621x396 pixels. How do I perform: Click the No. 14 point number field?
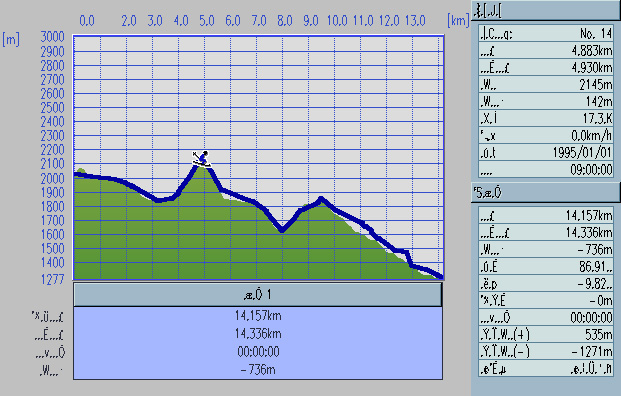point(546,33)
